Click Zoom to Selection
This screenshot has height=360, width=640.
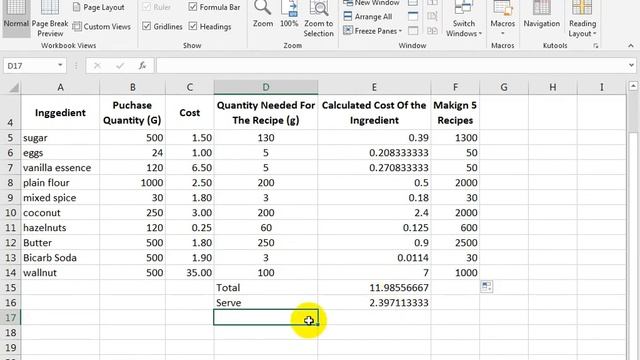pos(318,19)
